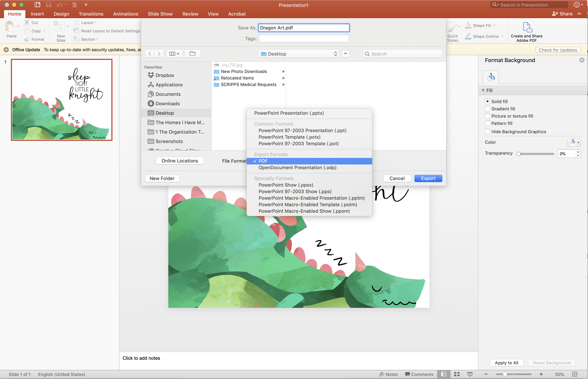Click the back navigation arrow in save dialog
The image size is (588, 379).
click(x=150, y=54)
